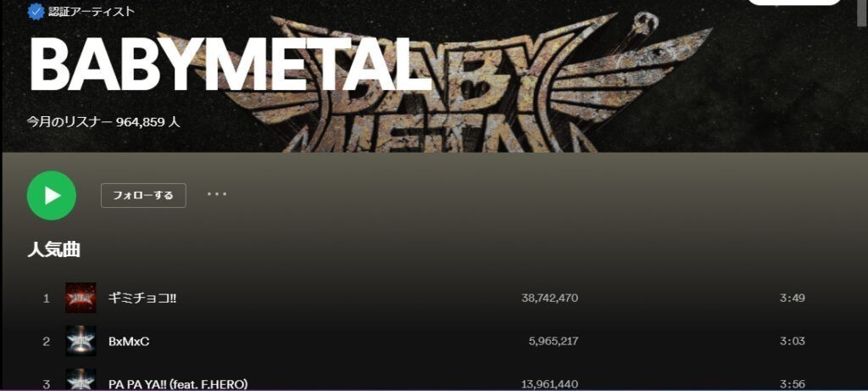Click the 人気曲 section heading
The height and width of the screenshot is (391, 868).
coord(53,249)
